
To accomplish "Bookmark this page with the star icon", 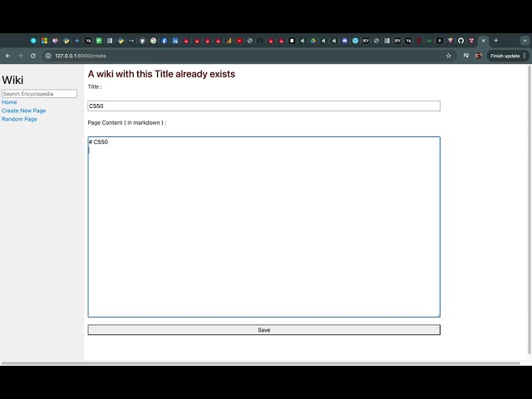I will tap(449, 56).
